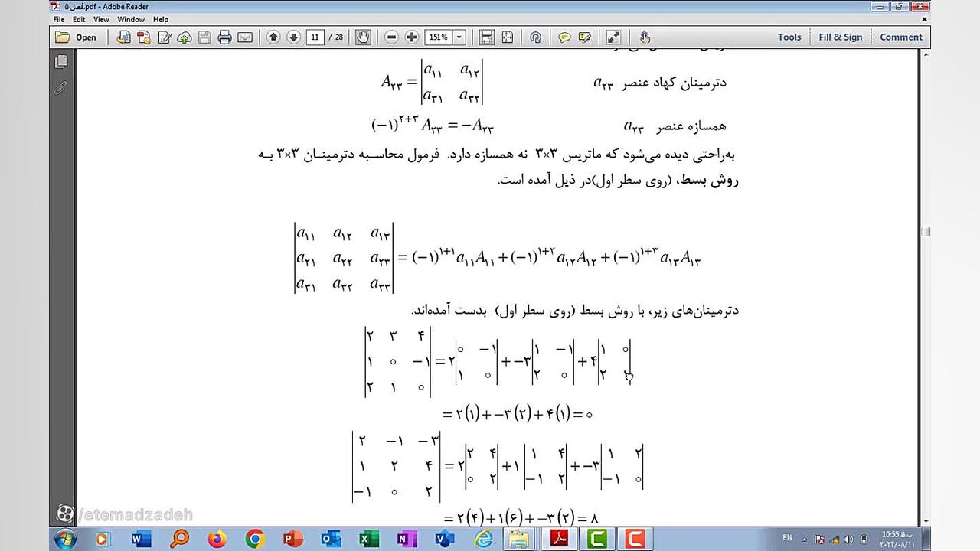Open the zoom level dropdown arrow
Image resolution: width=980 pixels, height=551 pixels.
pos(459,37)
